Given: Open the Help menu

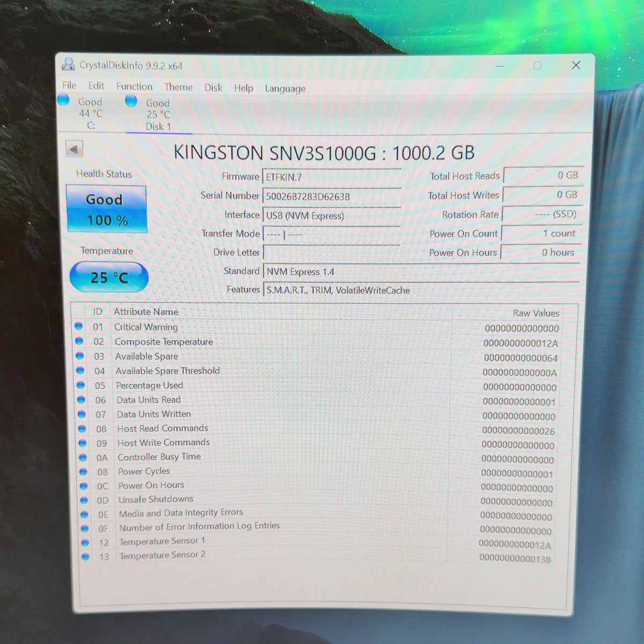Looking at the screenshot, I should pos(243,88).
